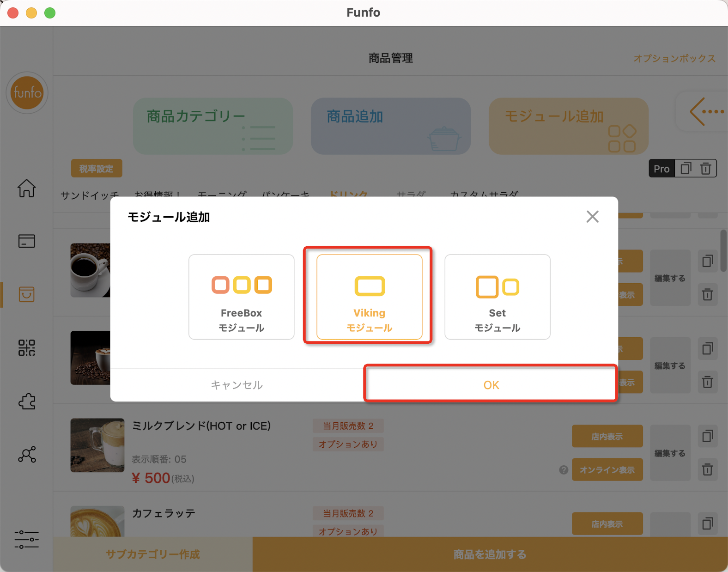Open the card/payment icon in sidebar
The height and width of the screenshot is (572, 728).
pos(26,241)
